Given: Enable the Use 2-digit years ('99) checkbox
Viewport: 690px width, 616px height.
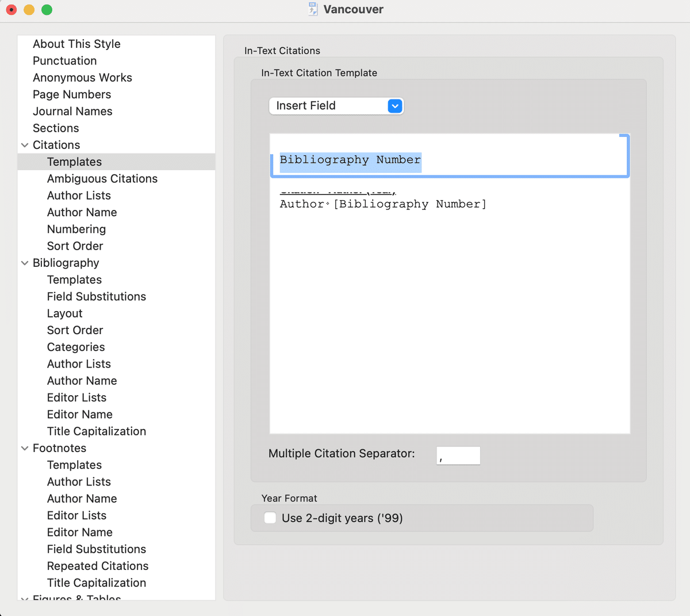Looking at the screenshot, I should pos(270,518).
